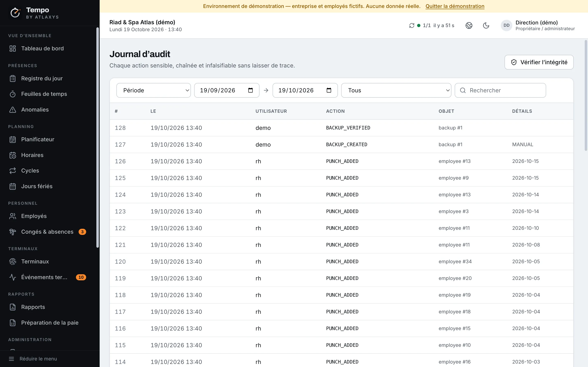Open Congés & absences palm icon item

point(13,232)
